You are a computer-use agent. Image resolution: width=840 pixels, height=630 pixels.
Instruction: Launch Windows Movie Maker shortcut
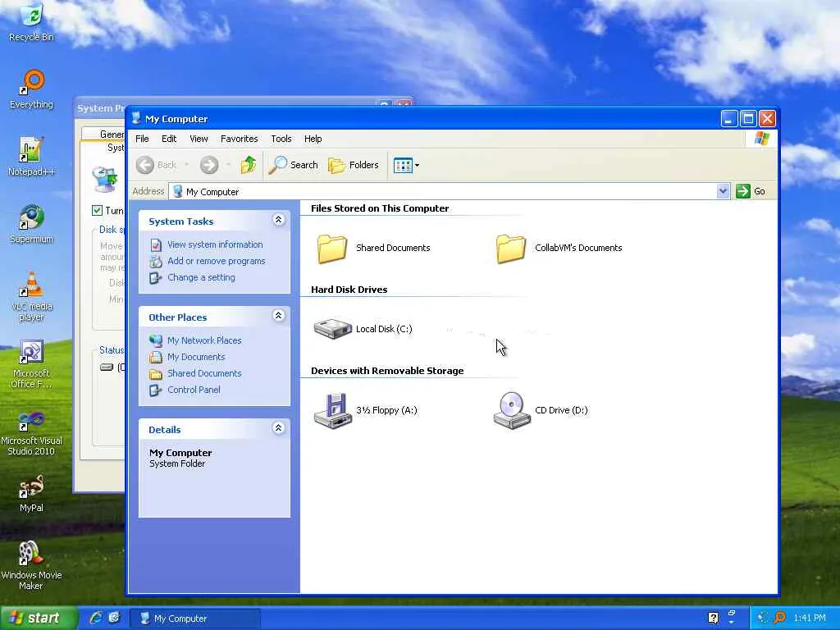(31, 566)
